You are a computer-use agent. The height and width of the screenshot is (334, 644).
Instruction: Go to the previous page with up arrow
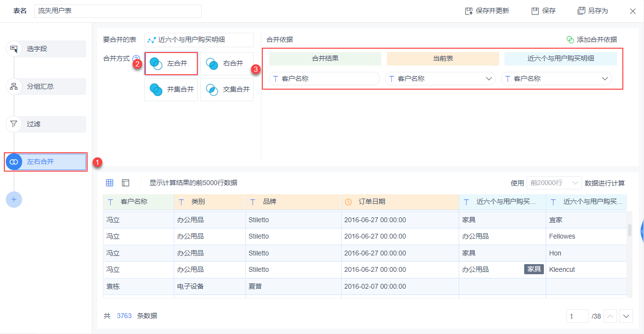pos(610,316)
